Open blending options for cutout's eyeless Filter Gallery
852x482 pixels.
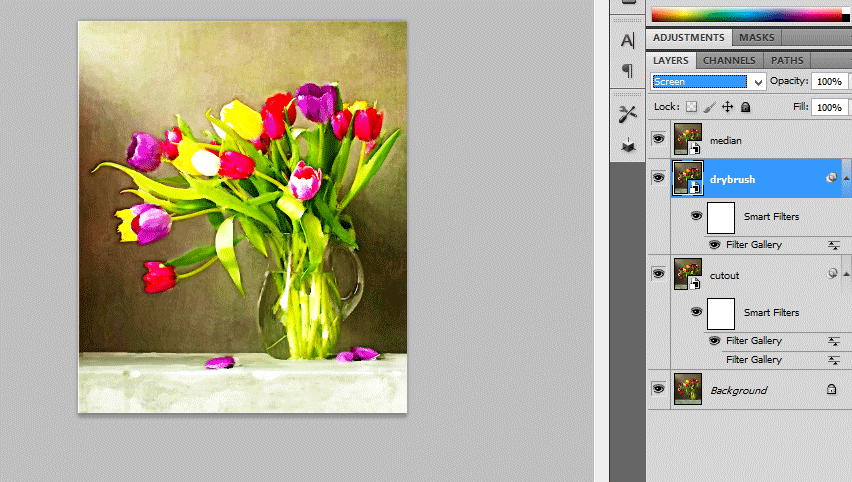coord(834,360)
